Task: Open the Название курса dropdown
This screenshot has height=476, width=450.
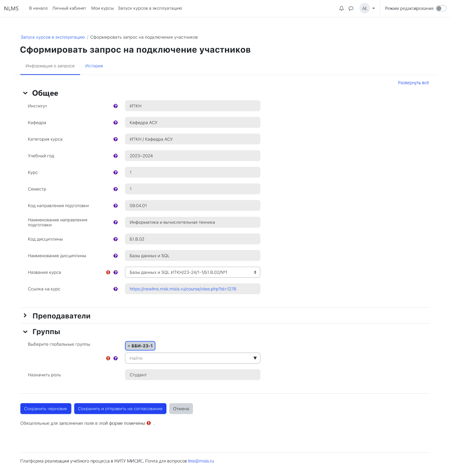Action: point(192,272)
